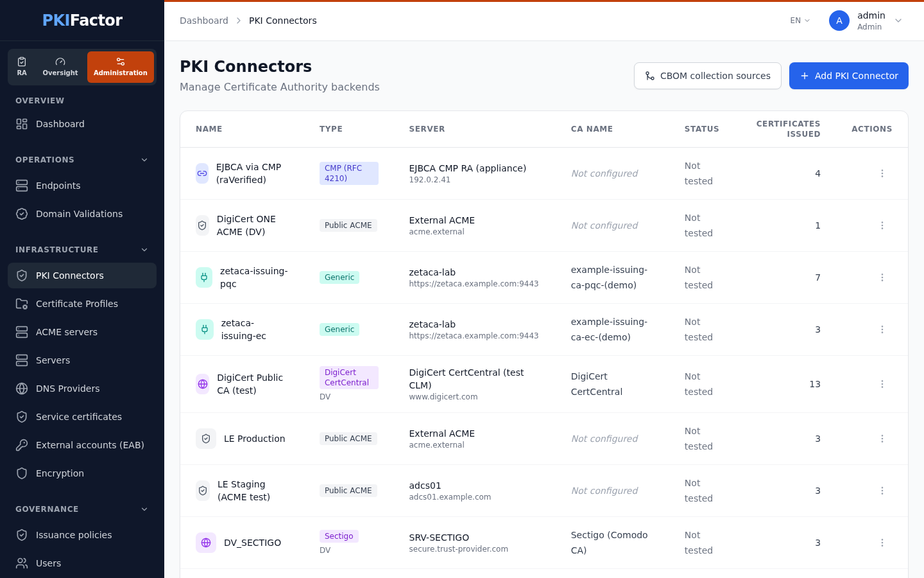Open the EN language dropdown

pyautogui.click(x=800, y=21)
